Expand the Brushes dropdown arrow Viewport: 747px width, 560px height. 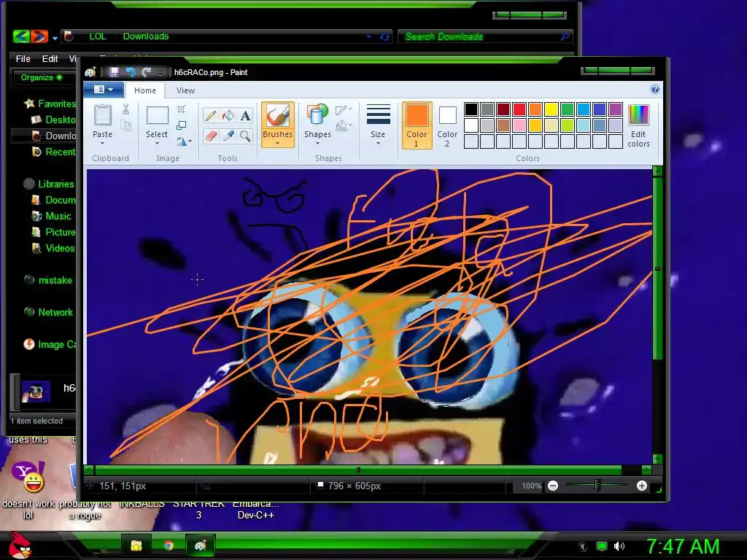pos(277,144)
